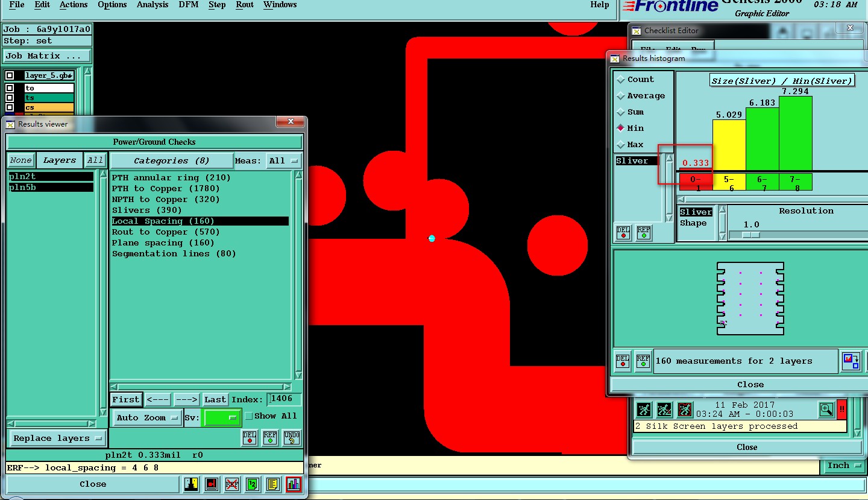Screen dimensions: 868x500
Task: Click the red 0-1 range cell in histogram
Action: click(x=696, y=182)
